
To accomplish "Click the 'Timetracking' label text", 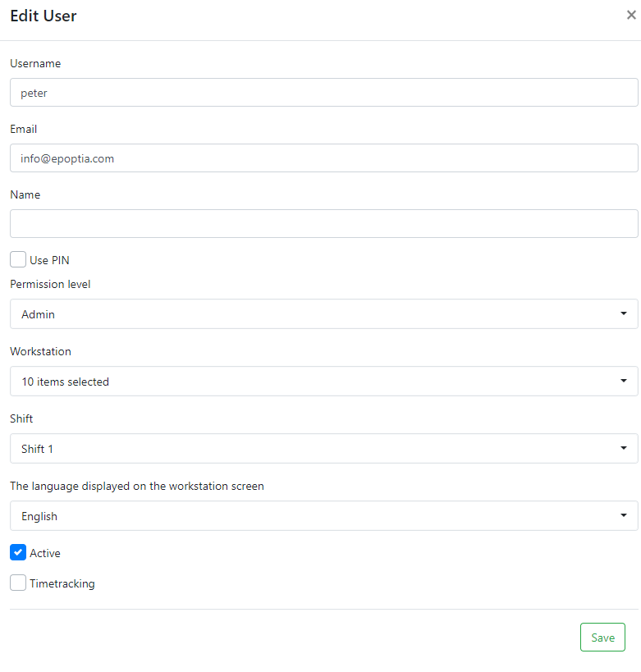I will point(62,584).
